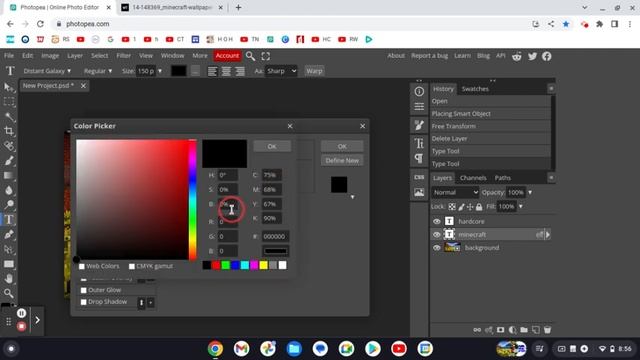Select the Rectangle Select tool
640x360 pixels.
coord(9,102)
